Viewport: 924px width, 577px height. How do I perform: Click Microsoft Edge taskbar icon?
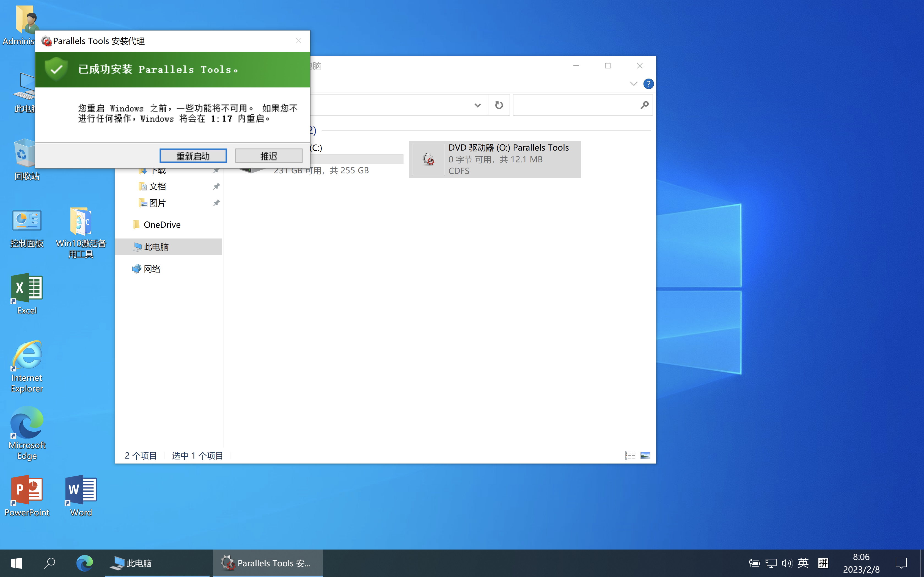84,563
